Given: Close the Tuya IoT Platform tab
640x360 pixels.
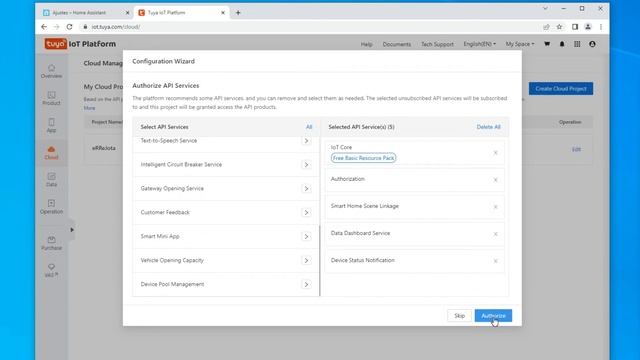Looking at the screenshot, I should tap(223, 13).
